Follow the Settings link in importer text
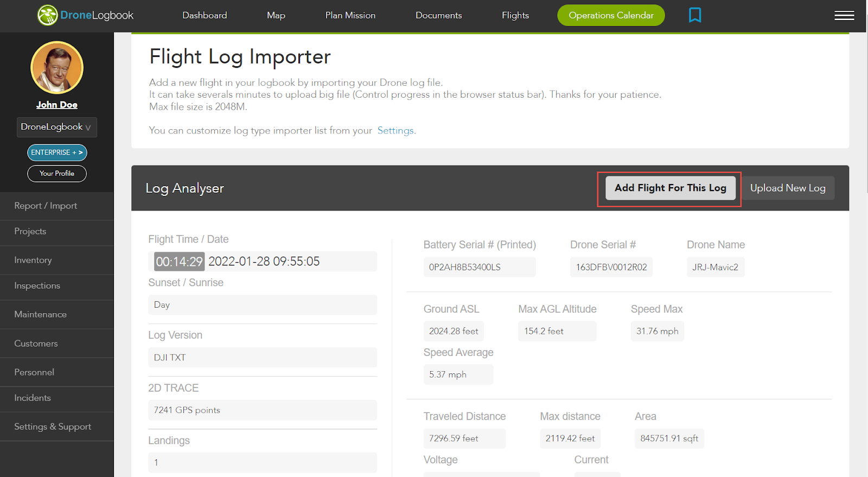Image resolution: width=868 pixels, height=477 pixels. [395, 130]
